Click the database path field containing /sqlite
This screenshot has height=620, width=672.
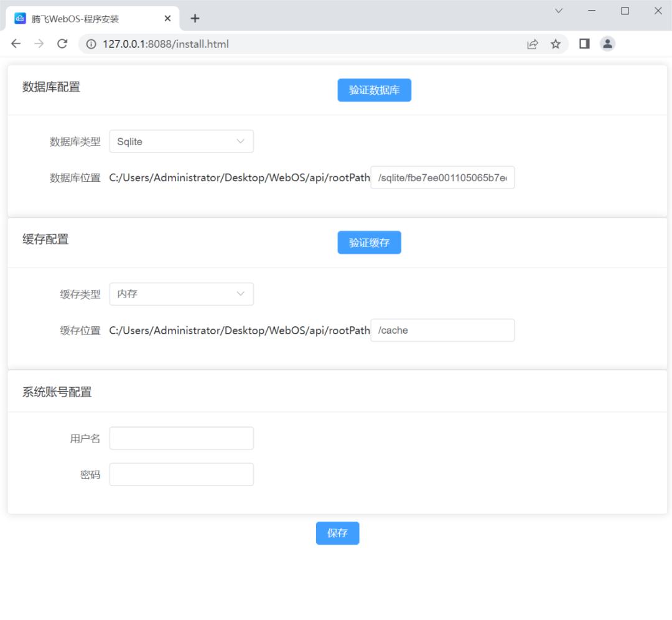[x=442, y=178]
